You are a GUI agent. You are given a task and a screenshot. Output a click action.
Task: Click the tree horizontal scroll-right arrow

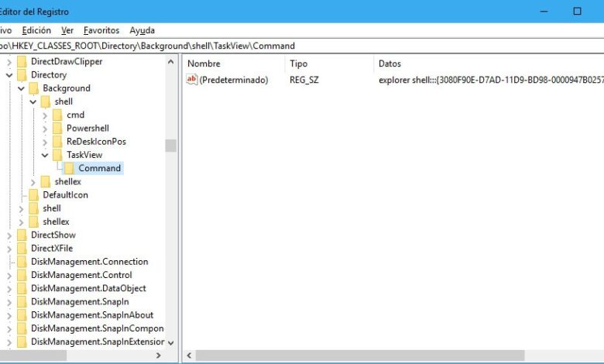[158, 355]
